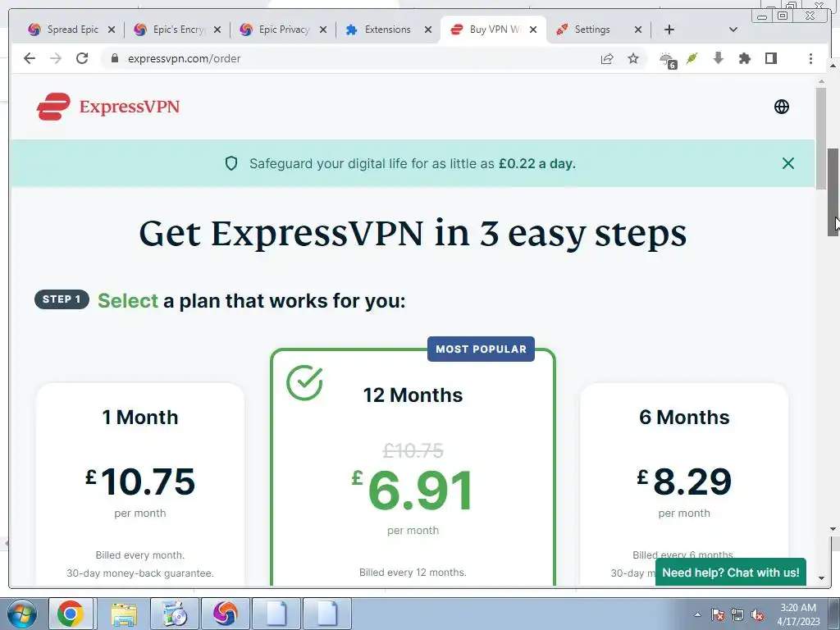This screenshot has width=840, height=630.
Task: Reload the ExpressVPN order page
Action: pos(82,58)
